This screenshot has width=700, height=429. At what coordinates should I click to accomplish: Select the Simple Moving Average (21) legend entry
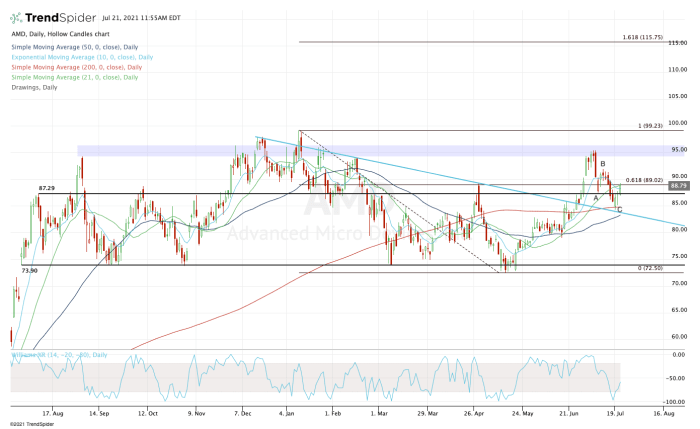tap(75, 77)
